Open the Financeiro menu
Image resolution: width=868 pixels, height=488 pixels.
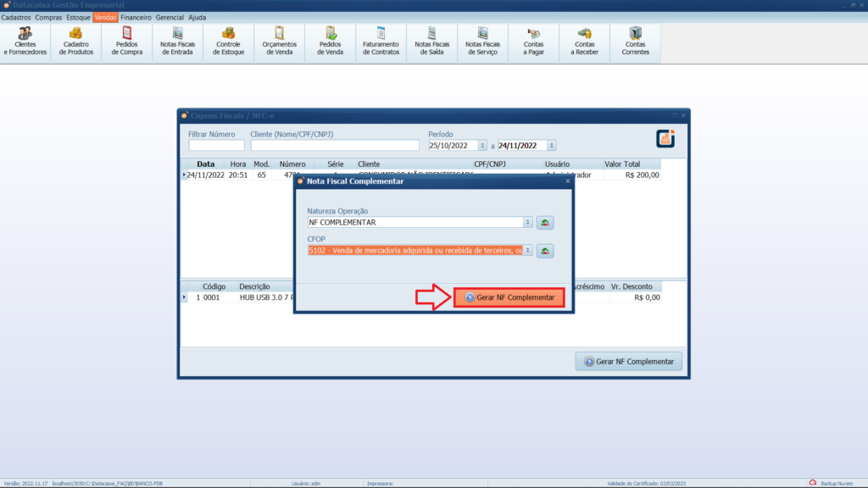(136, 17)
